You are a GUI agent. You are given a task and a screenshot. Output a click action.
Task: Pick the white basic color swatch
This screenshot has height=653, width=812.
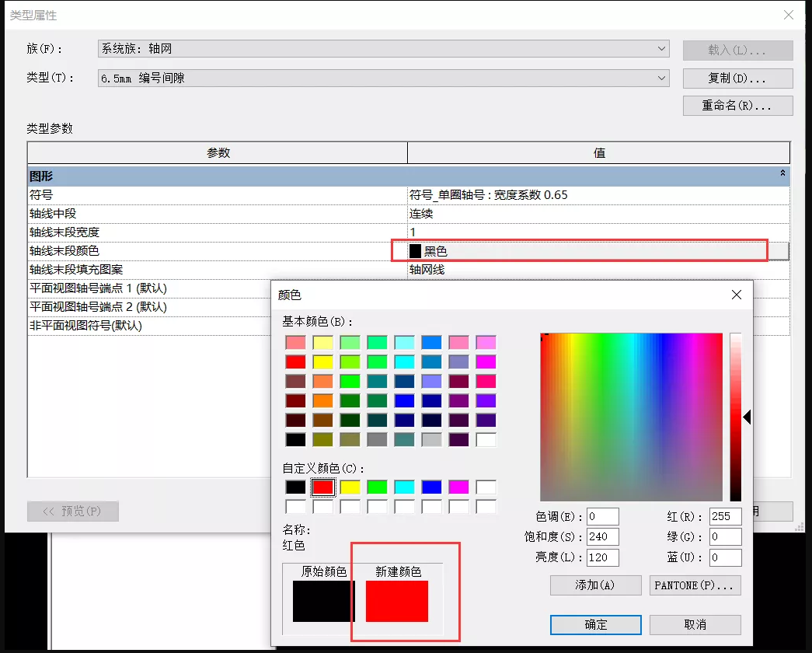click(x=486, y=439)
